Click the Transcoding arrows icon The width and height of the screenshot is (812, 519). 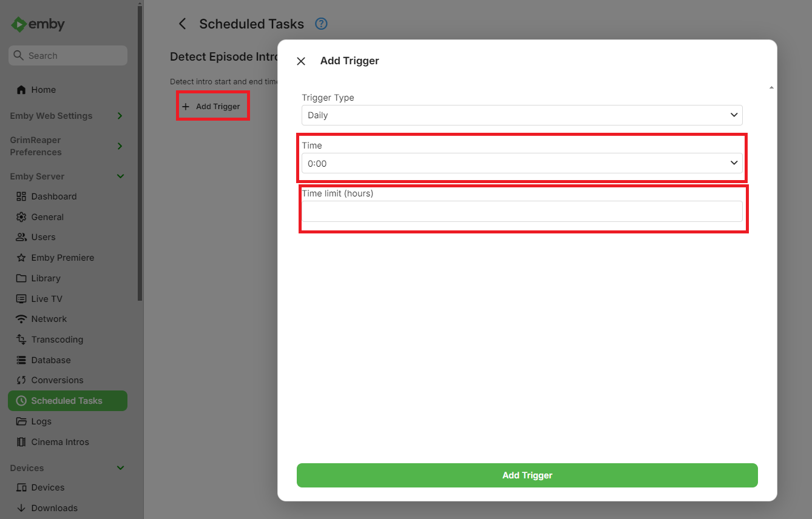(x=21, y=340)
